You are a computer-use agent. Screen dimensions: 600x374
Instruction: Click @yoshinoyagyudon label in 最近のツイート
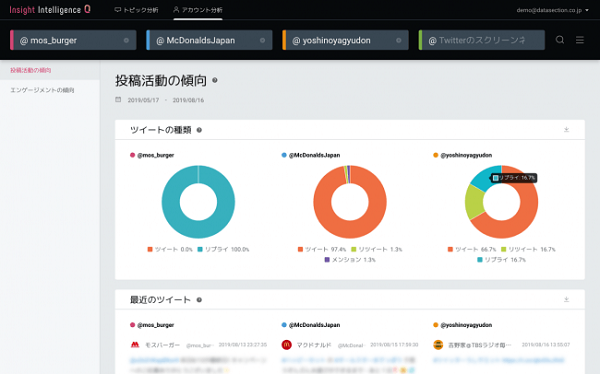click(x=466, y=325)
